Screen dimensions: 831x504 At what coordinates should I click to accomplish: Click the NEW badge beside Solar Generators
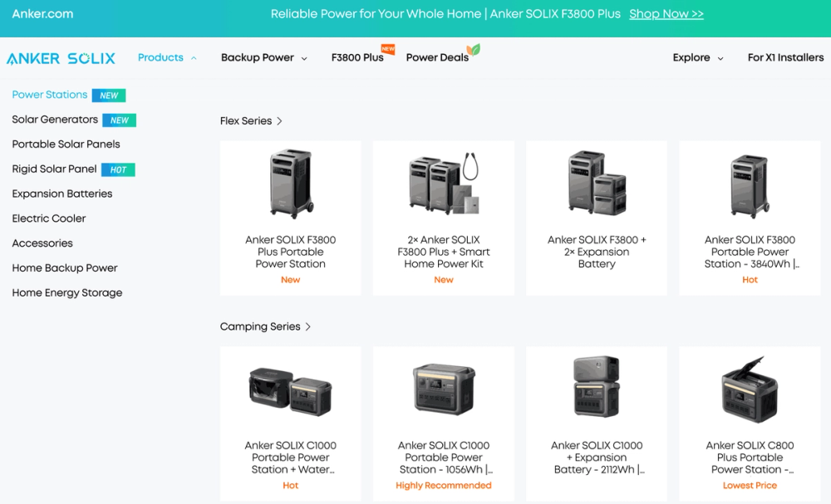pos(119,120)
